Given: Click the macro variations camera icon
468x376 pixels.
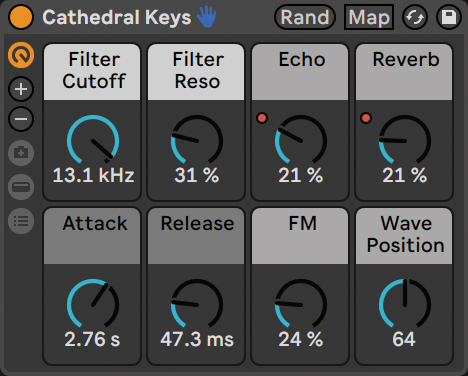Looking at the screenshot, I should pyautogui.click(x=21, y=153).
